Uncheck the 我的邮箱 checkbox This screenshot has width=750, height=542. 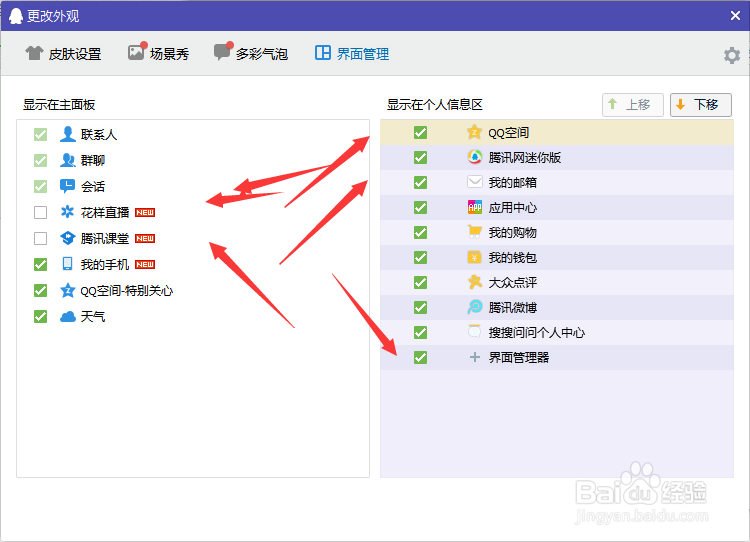pyautogui.click(x=420, y=182)
